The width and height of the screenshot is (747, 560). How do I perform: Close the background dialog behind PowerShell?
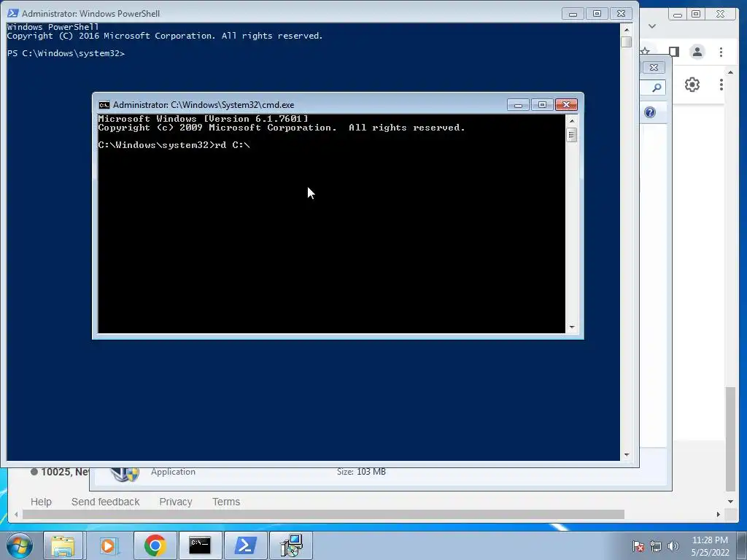[654, 68]
